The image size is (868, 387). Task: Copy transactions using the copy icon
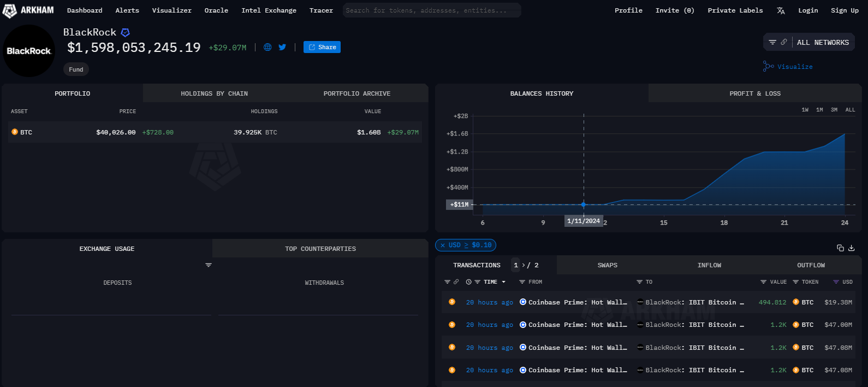[x=840, y=248]
